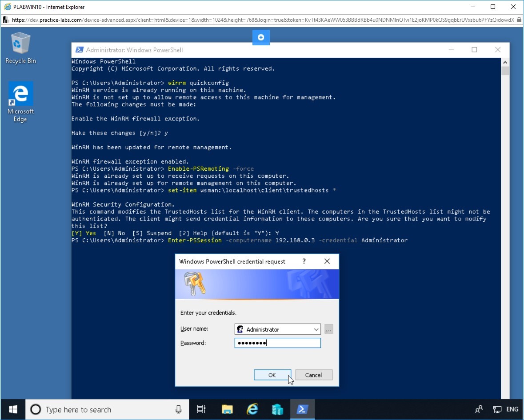Click the PowerShell scrollbar thumb
The width and height of the screenshot is (524, 420).
(505, 71)
